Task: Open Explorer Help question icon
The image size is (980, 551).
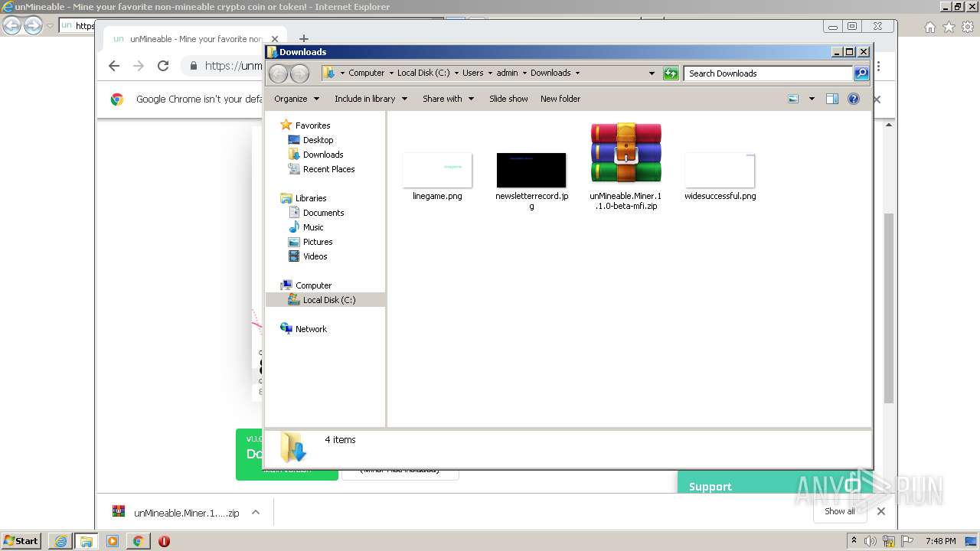Action: 854,99
